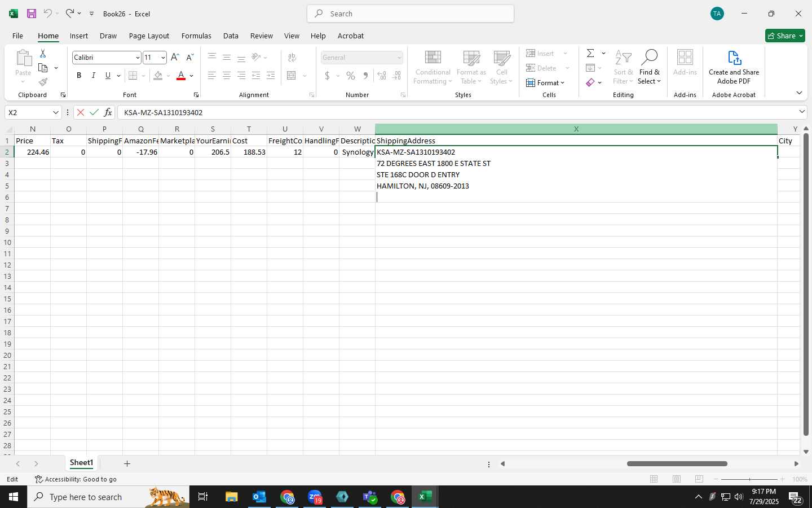The height and width of the screenshot is (508, 812).
Task: Cut selection with the scissors icon
Action: tap(43, 54)
